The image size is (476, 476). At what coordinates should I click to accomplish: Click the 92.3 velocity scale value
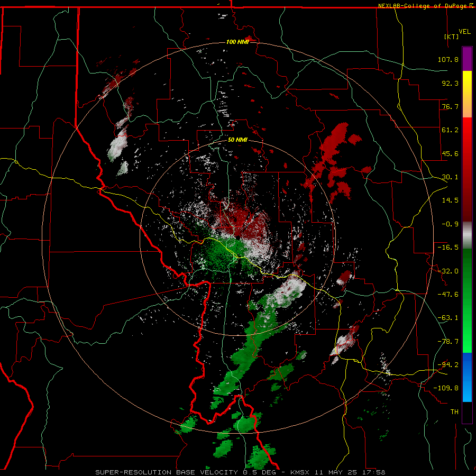point(450,83)
